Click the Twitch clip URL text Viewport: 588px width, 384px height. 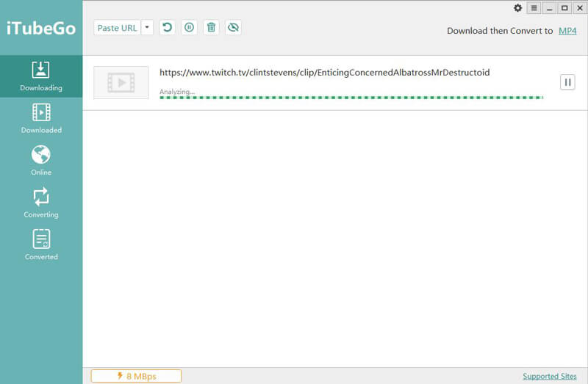324,72
